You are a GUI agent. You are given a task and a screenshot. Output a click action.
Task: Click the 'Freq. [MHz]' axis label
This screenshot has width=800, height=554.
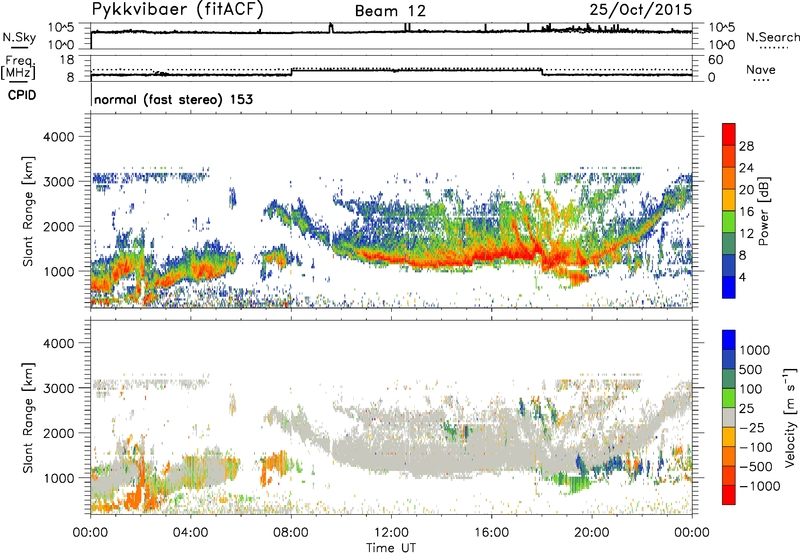coord(18,67)
